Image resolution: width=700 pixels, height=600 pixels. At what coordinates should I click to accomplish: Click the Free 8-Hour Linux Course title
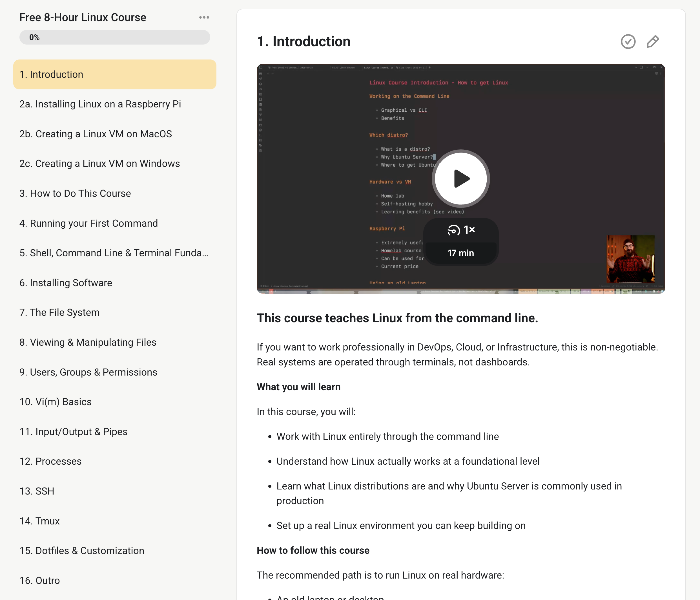tap(83, 17)
